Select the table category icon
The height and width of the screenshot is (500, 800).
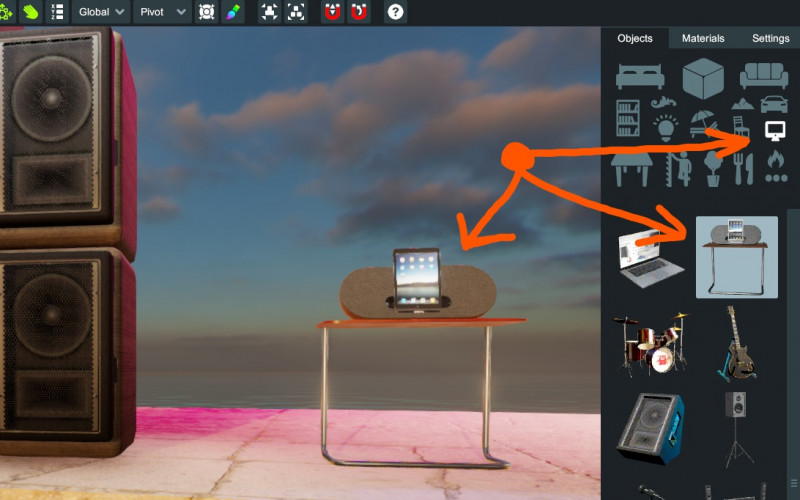point(632,169)
